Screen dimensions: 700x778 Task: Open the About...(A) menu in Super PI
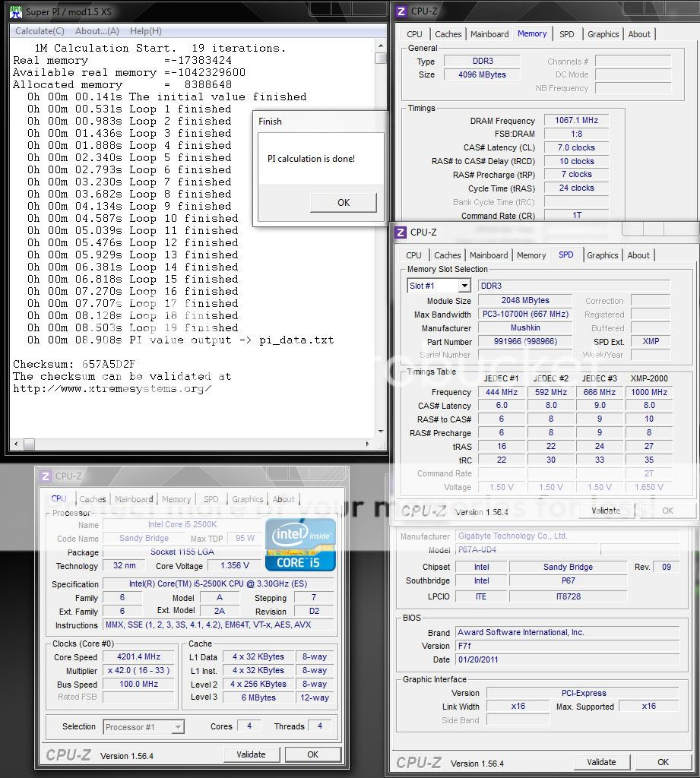[97, 30]
